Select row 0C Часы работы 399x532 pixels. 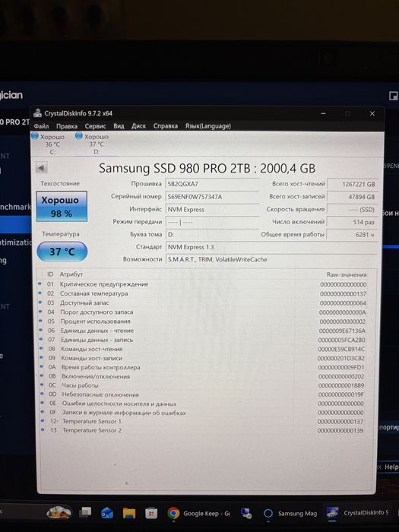coord(202,385)
